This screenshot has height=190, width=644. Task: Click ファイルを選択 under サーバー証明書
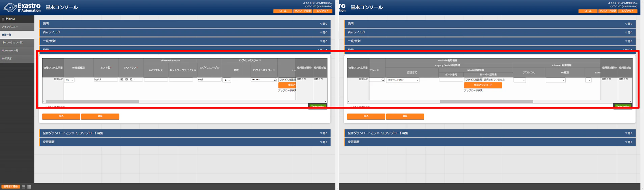(x=474, y=80)
